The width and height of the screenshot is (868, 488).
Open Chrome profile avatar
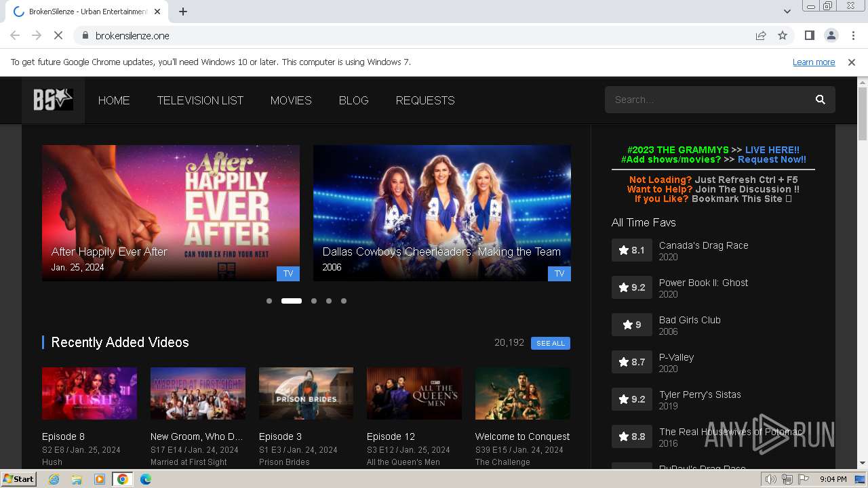click(831, 35)
